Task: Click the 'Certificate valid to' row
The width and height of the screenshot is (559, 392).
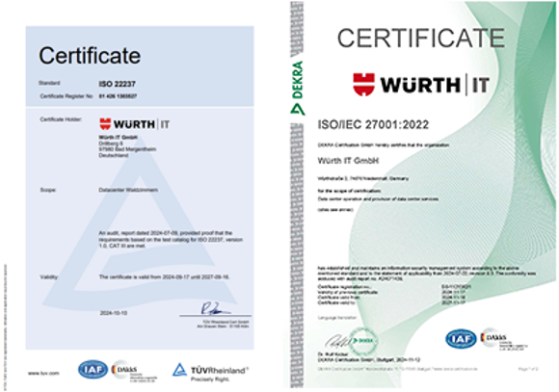Action: point(391,302)
